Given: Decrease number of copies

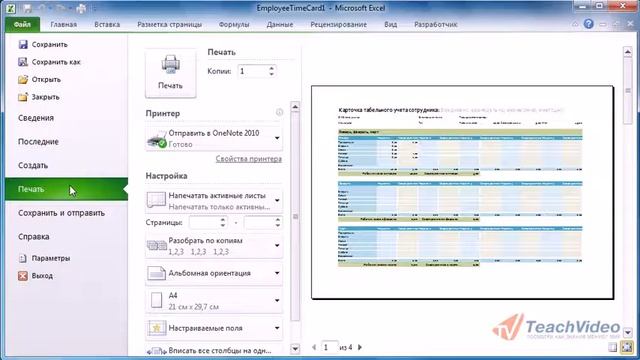Looking at the screenshot, I should [x=271, y=74].
